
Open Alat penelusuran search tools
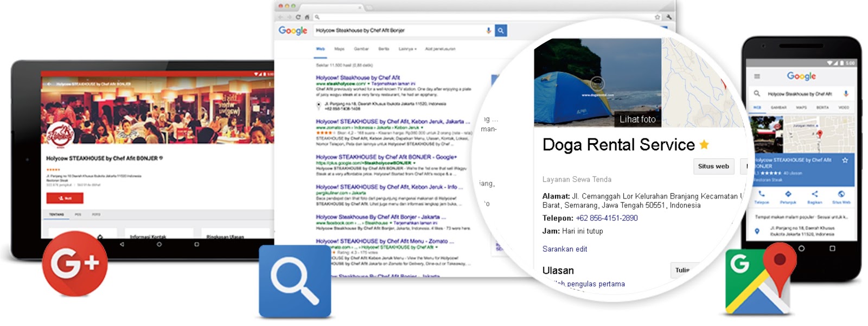click(440, 49)
